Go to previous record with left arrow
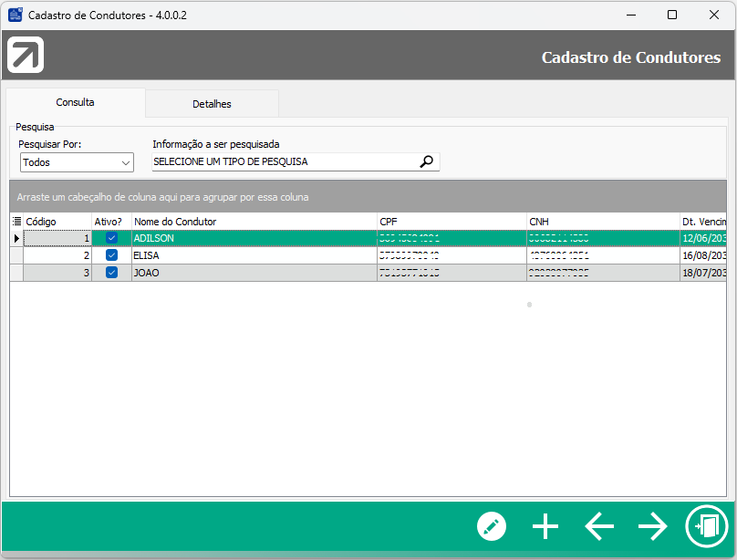 tap(598, 526)
